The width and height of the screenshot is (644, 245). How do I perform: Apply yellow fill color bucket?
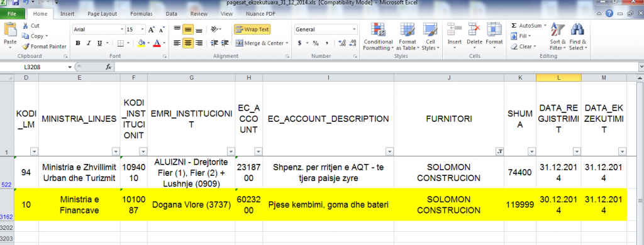tap(142, 43)
